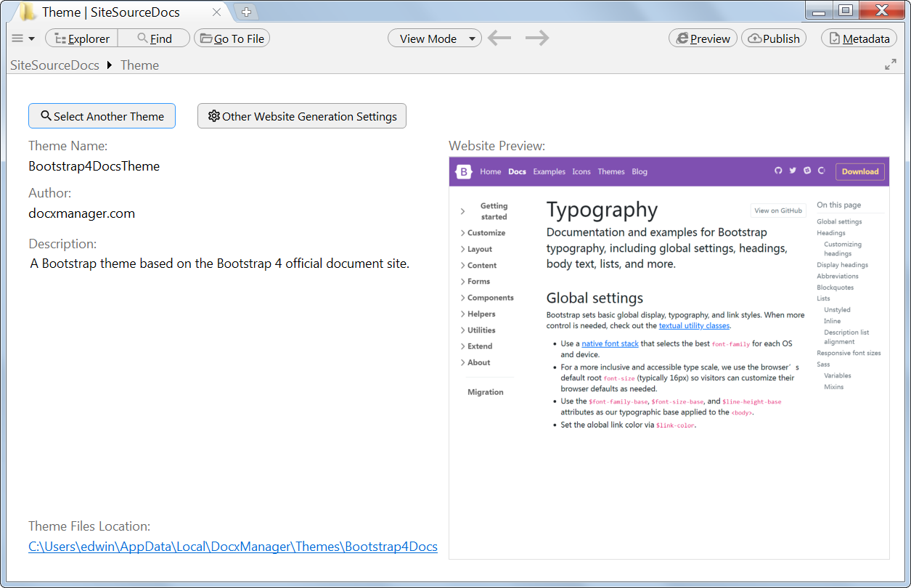911x588 pixels.
Task: Select the Theme | SiteSourceDocs tab
Action: click(120, 12)
